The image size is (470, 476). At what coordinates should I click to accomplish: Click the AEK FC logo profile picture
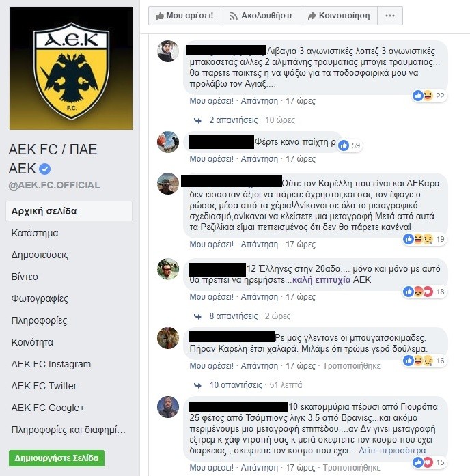(71, 68)
